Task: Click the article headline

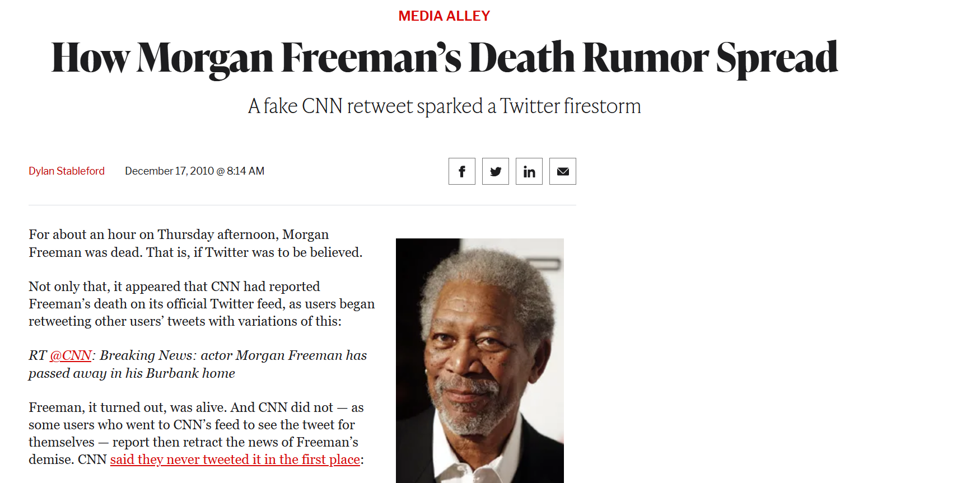Action: [x=444, y=57]
